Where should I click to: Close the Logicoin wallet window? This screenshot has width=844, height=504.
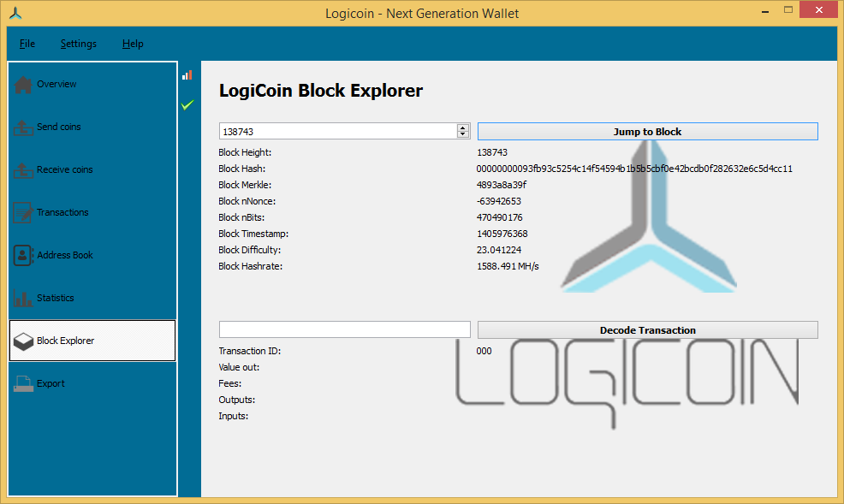click(x=818, y=10)
